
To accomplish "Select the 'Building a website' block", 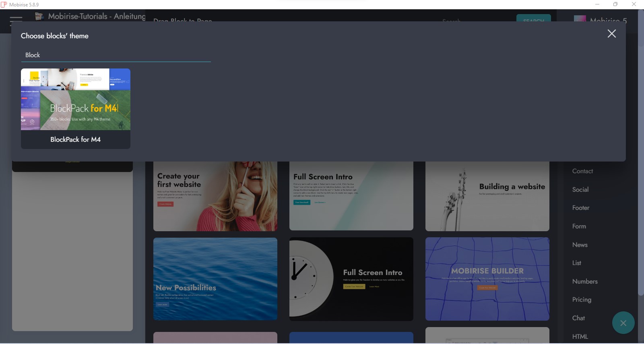I will click(x=487, y=196).
